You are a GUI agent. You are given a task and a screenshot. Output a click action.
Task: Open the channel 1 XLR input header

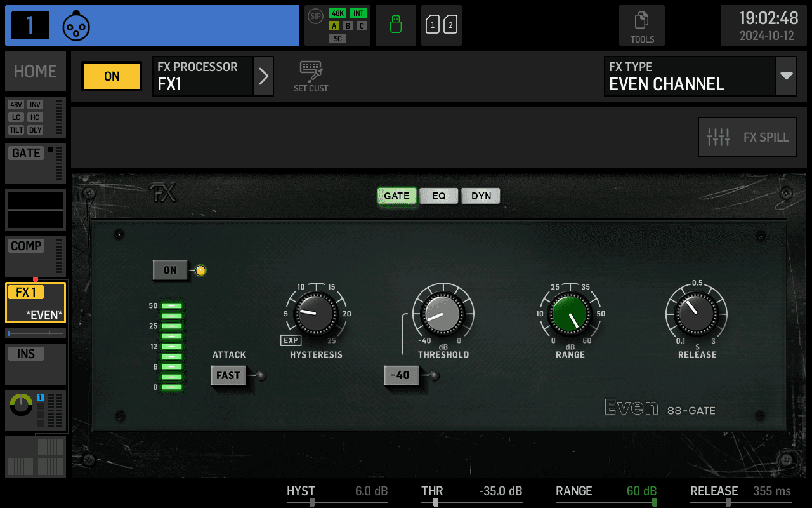(152, 25)
